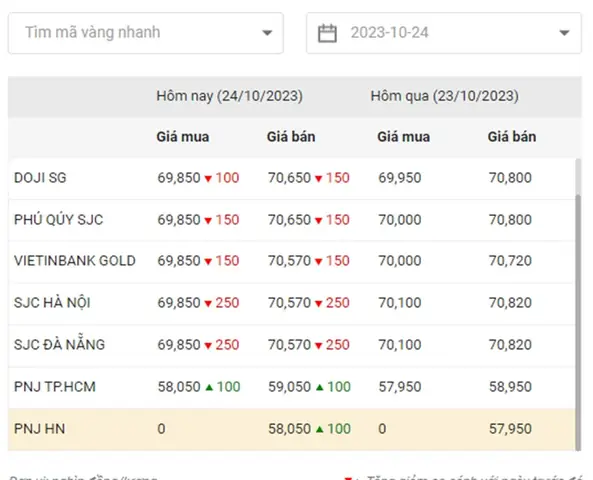Select the DOJI SG row

(x=292, y=178)
